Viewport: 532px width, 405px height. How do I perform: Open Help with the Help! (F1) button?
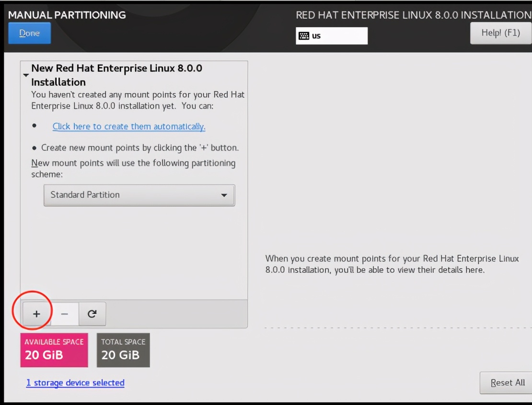click(x=501, y=33)
